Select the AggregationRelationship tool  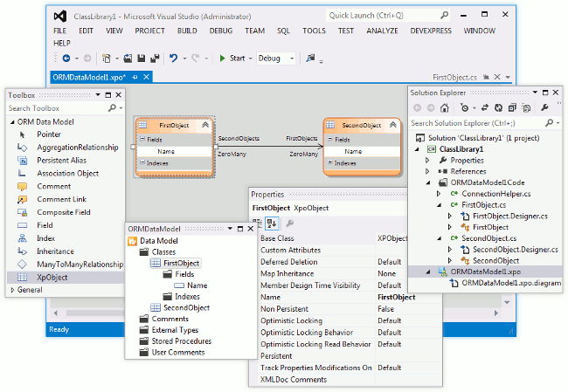pos(77,148)
